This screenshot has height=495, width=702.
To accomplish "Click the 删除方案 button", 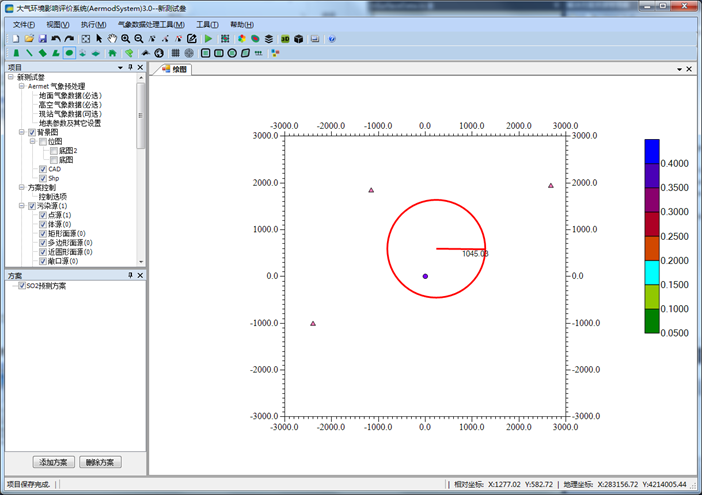I will click(x=100, y=462).
